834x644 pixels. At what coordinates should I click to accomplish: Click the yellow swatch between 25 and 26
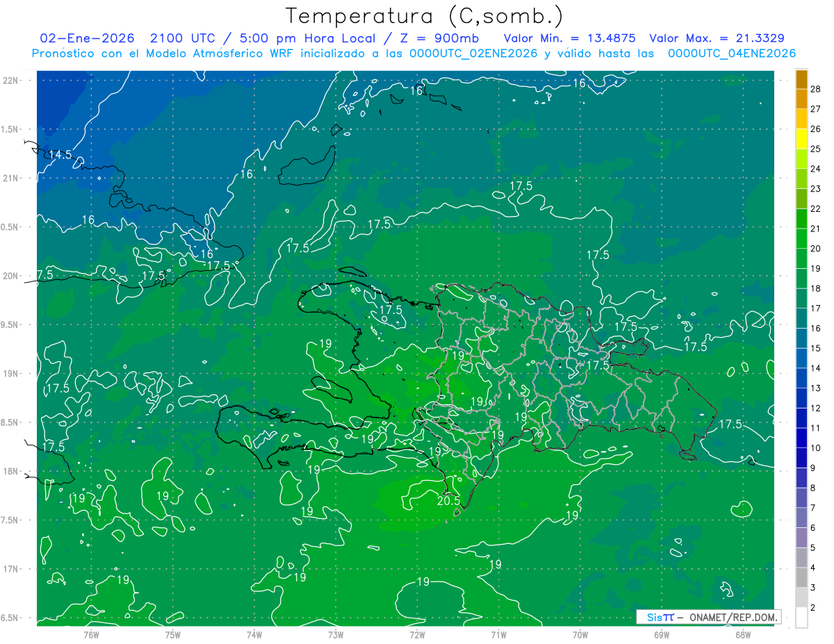(x=801, y=139)
